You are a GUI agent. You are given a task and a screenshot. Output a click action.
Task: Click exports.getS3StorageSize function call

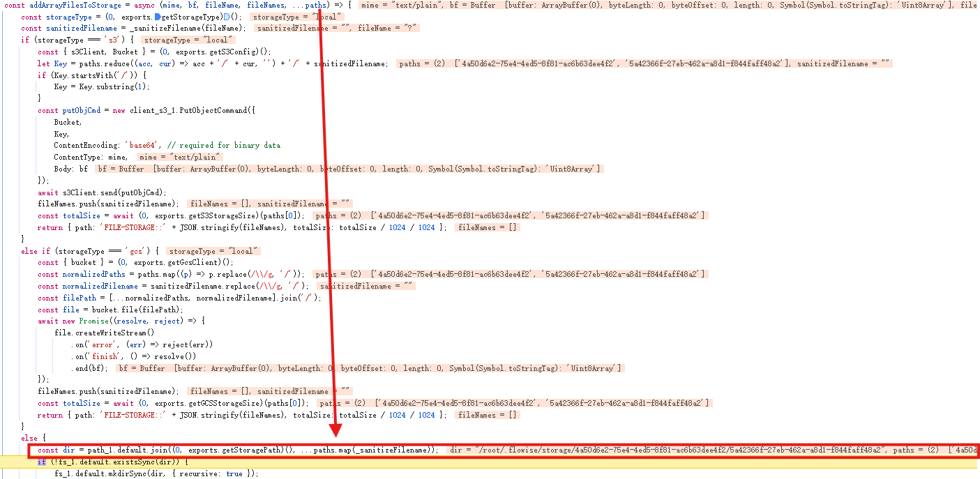point(218,216)
